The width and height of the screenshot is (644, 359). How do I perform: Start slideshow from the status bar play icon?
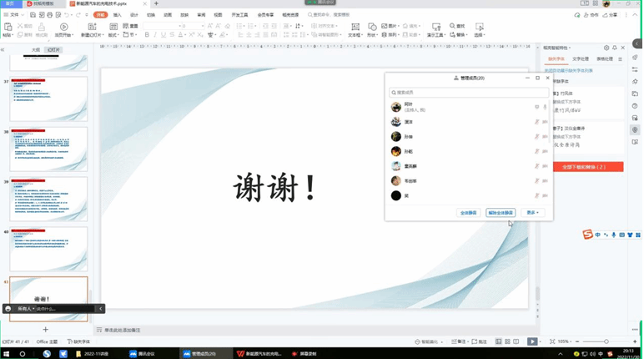[532, 341]
